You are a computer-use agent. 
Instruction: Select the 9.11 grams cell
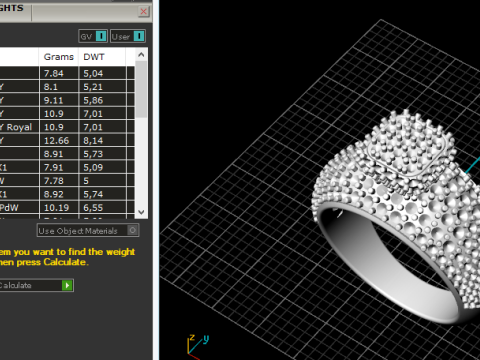59,100
